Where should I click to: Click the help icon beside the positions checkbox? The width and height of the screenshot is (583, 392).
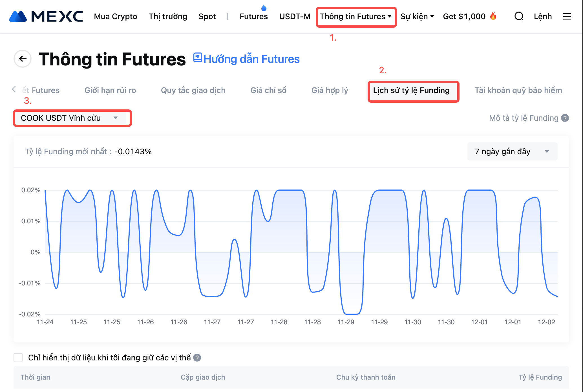pos(197,358)
